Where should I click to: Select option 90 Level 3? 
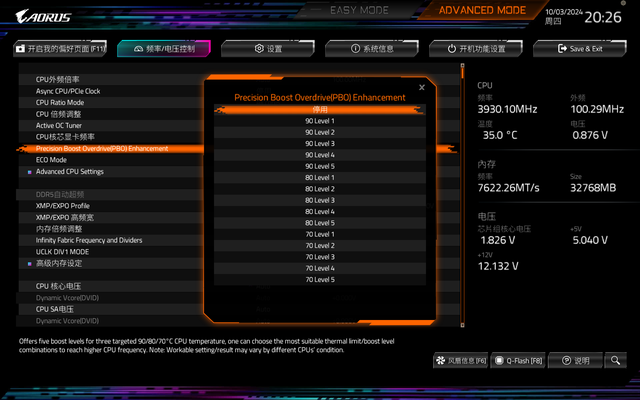(x=320, y=144)
